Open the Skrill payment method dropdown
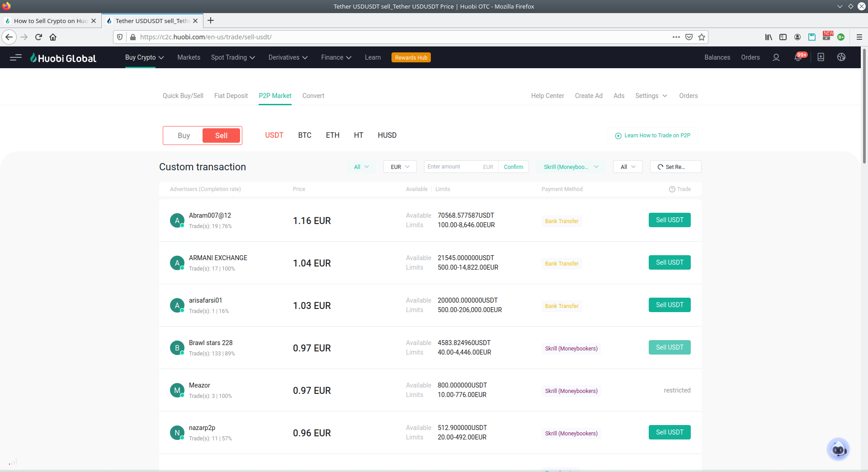 point(571,167)
